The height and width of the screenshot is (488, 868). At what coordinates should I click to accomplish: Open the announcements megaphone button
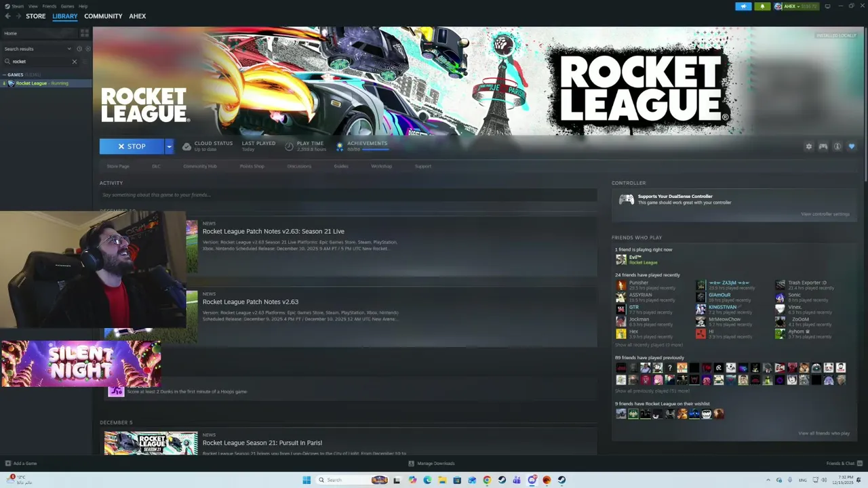(743, 6)
